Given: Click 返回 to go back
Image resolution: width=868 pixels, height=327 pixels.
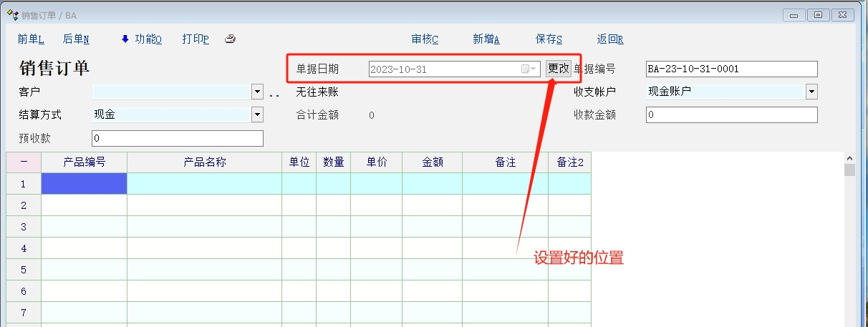Looking at the screenshot, I should [610, 39].
